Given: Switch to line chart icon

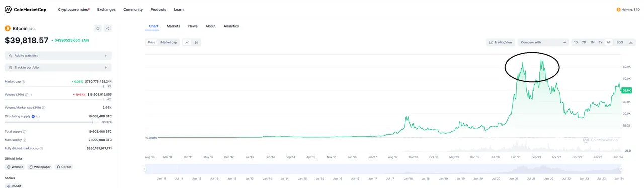Looking at the screenshot, I should pyautogui.click(x=187, y=42).
